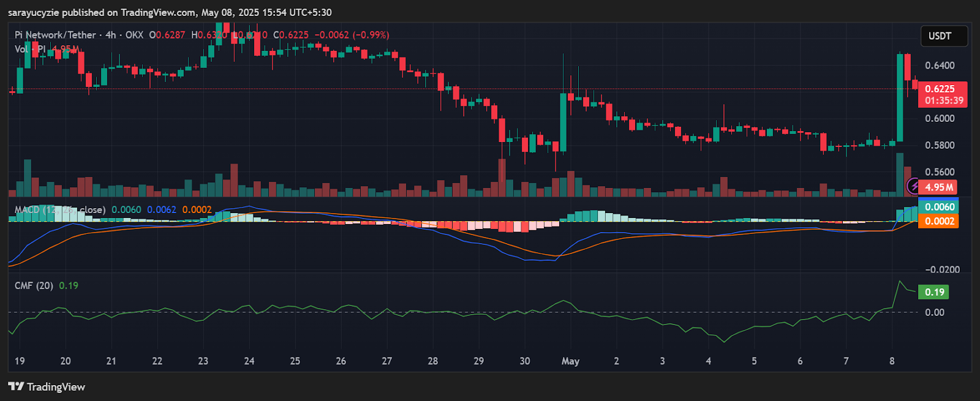980x401 pixels.
Task: Select the CMF (20) indicator label
Action: [34, 285]
